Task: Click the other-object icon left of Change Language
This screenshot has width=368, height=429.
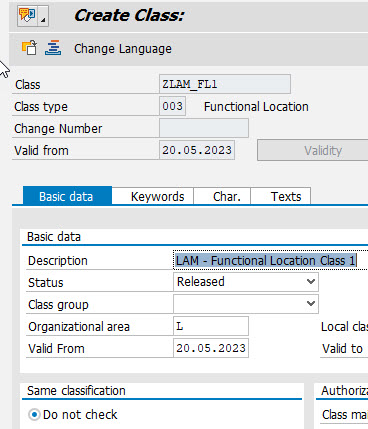Action: point(29,48)
